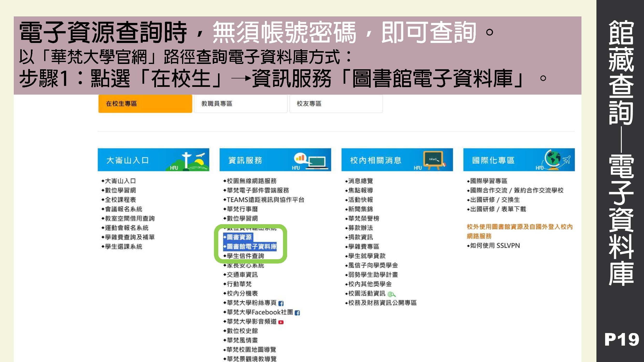Open the 焦點報導 link
Image resolution: width=644 pixels, height=362 pixels.
tap(361, 190)
